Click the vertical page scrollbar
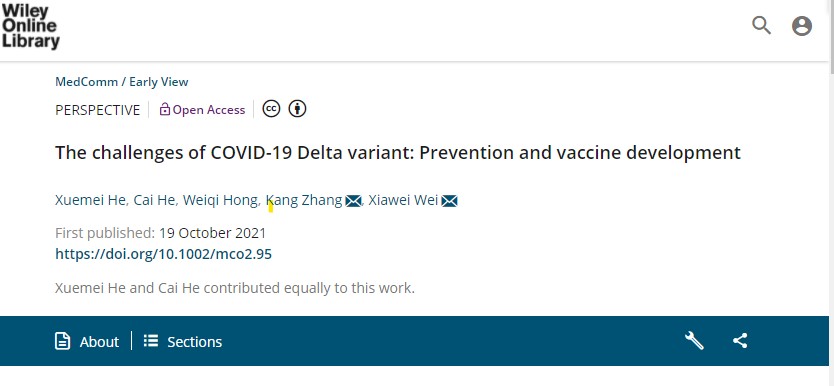The width and height of the screenshot is (834, 386). [x=831, y=193]
